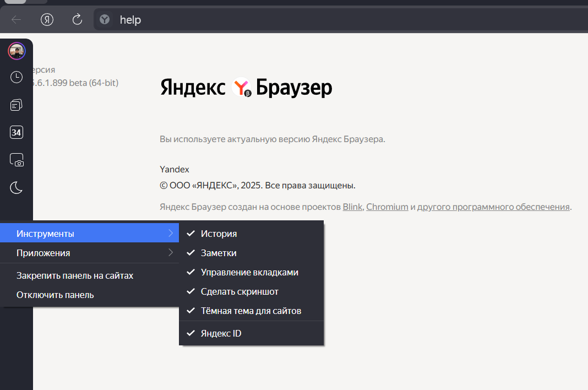Click the Yandex site icon in address bar
The image size is (588, 390).
(x=105, y=19)
